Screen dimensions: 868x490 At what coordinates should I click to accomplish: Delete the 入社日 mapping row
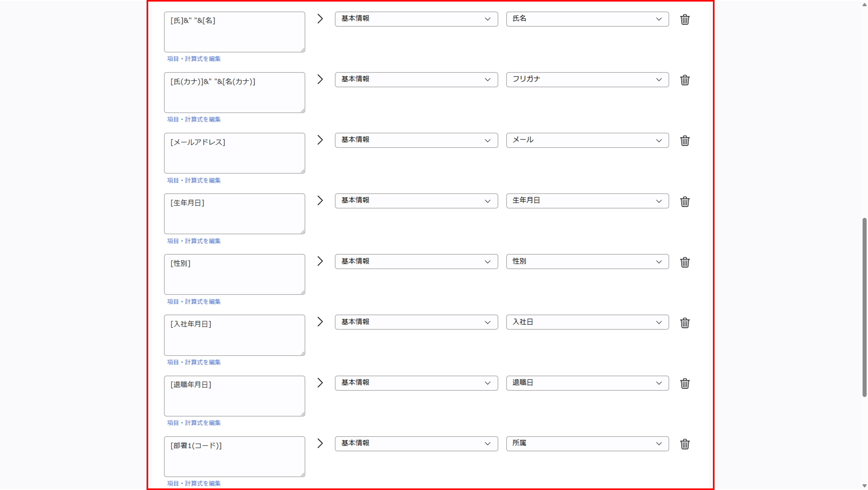tap(685, 323)
